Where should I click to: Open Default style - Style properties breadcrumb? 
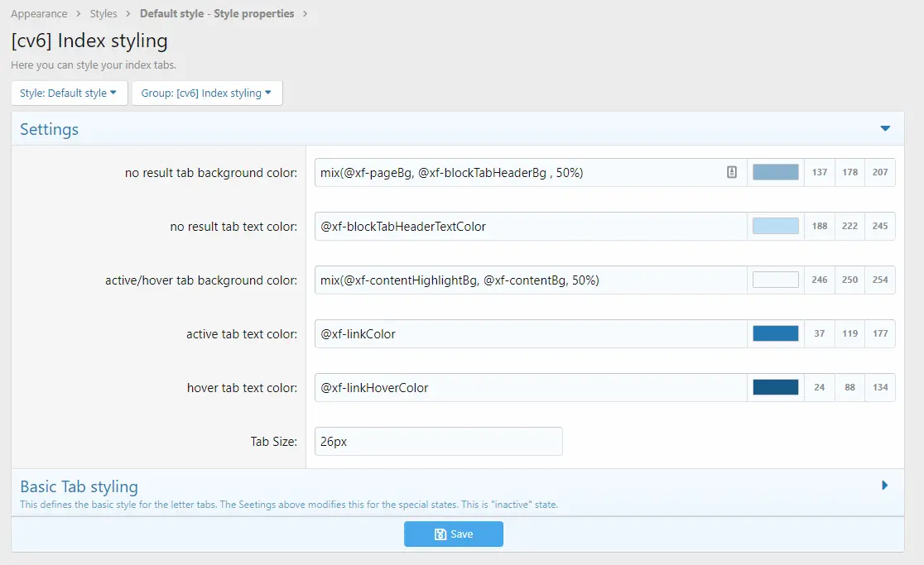click(x=217, y=14)
